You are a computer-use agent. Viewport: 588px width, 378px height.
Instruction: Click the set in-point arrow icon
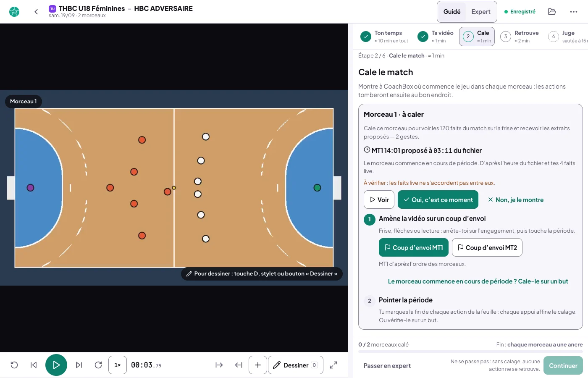[219, 365]
